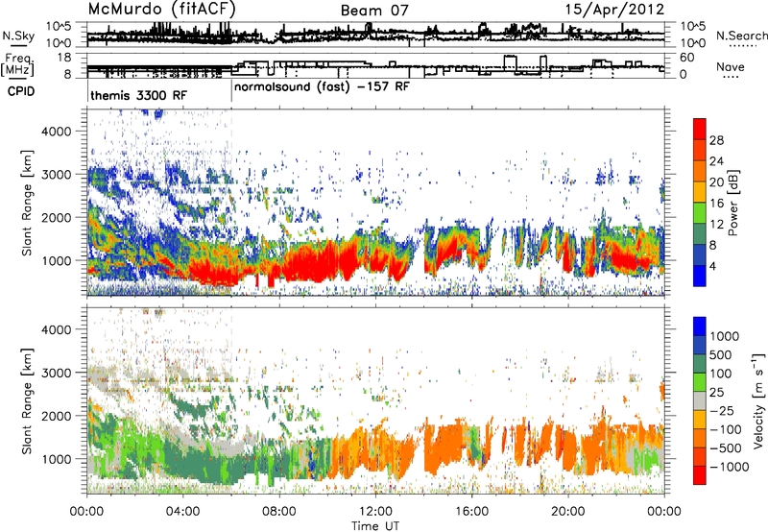Click the 'Time UT' axis title
Image resolution: width=768 pixels, height=532 pixels.
click(x=375, y=526)
